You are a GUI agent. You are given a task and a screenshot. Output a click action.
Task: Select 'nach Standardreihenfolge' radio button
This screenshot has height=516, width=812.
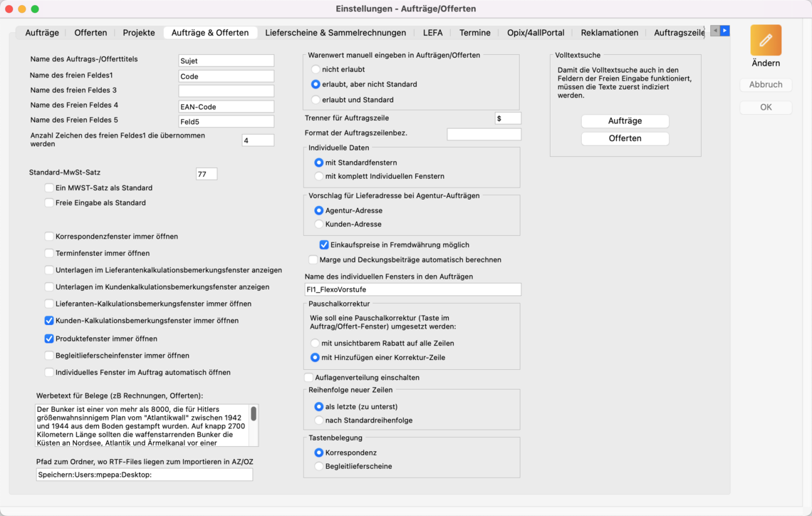pos(319,420)
